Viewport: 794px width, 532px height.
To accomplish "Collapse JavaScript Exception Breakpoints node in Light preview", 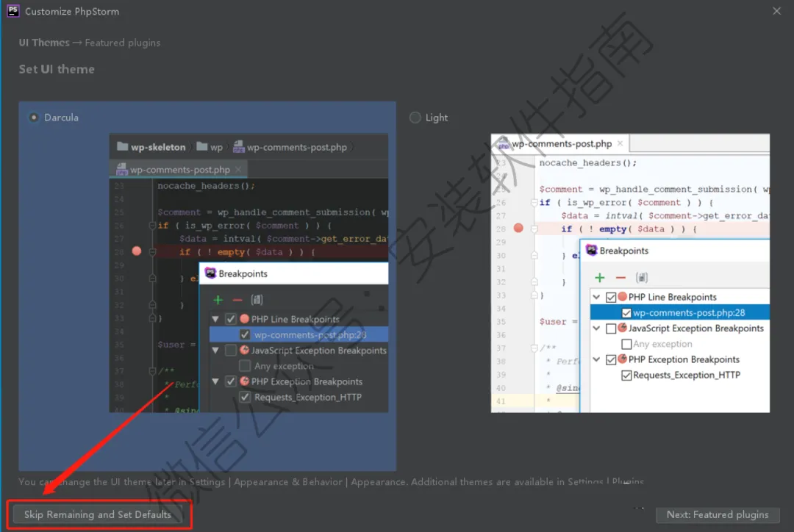I will [596, 328].
